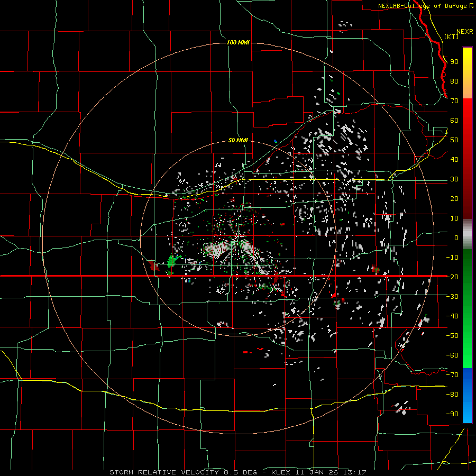Click the "KUEX" radar site identifier
This screenshot has width=476, height=476.
point(281,472)
